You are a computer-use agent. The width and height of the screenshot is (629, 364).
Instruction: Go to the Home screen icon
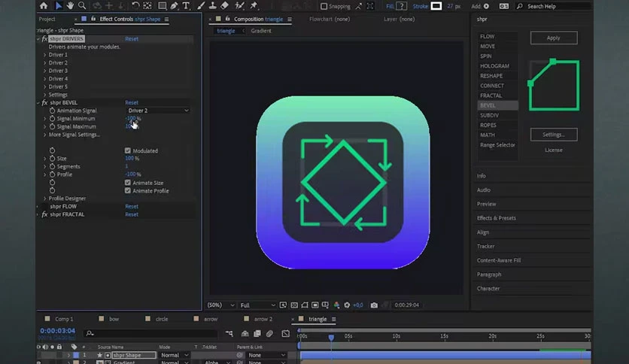[44, 5]
